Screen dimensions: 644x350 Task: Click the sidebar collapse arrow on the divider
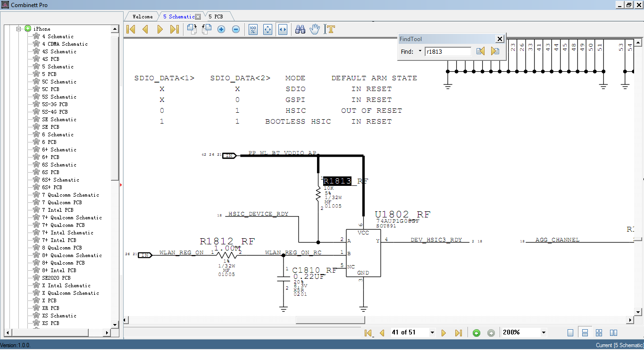[121, 185]
